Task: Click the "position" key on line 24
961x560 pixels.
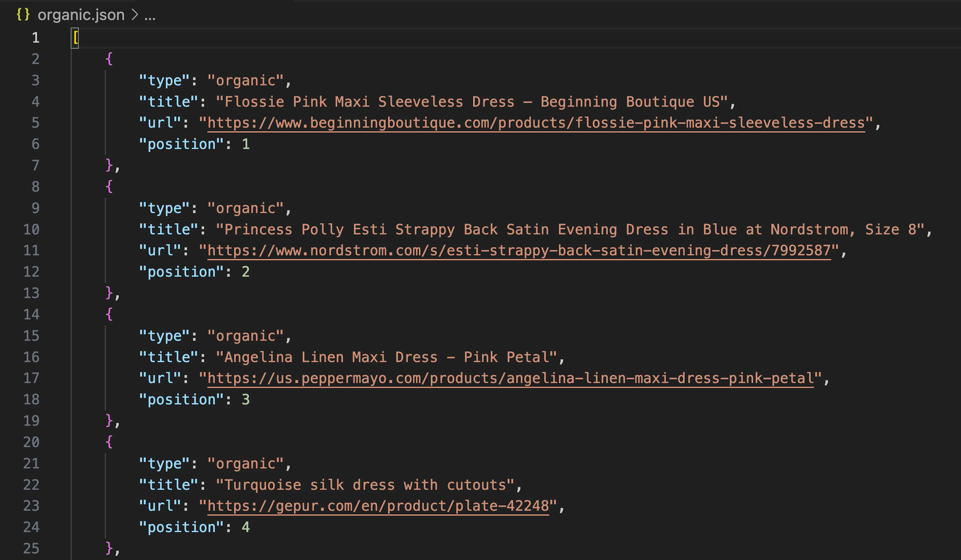Action: pos(181,527)
